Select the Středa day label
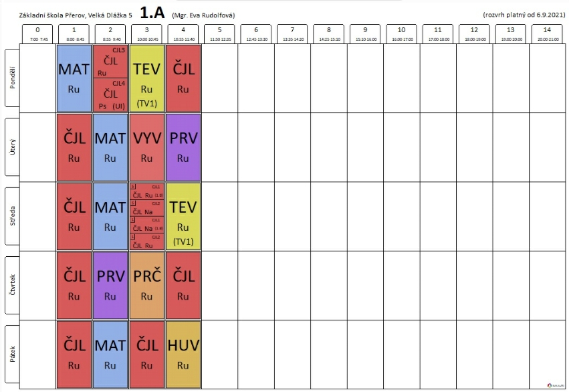Image resolution: width=569 pixels, height=392 pixels. point(12,216)
